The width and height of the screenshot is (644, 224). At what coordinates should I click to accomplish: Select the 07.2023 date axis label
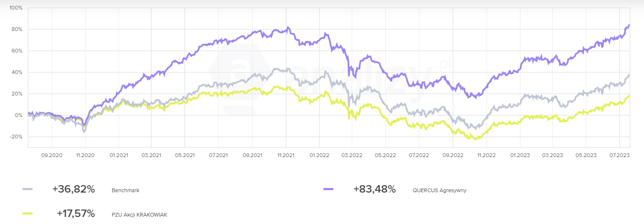tap(619, 155)
